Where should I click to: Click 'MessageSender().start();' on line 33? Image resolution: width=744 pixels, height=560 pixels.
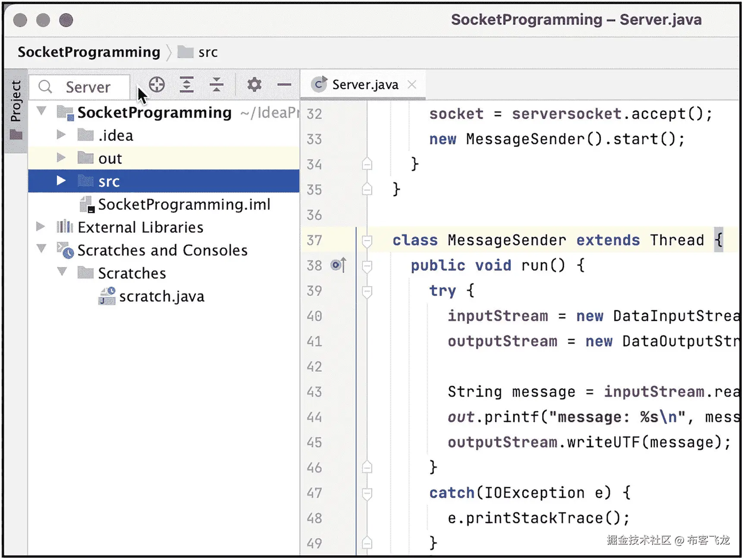click(575, 139)
